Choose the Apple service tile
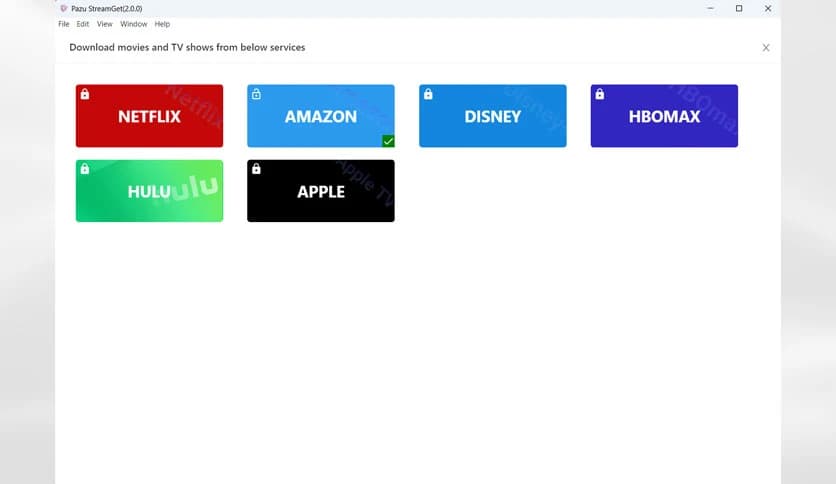 pos(321,191)
